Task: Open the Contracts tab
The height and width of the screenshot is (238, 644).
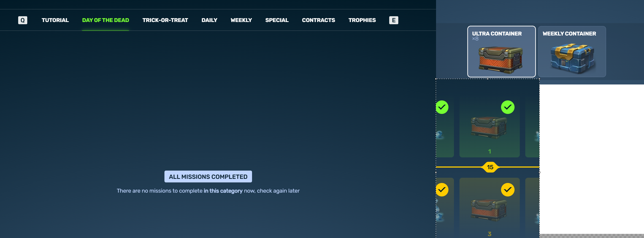Action: pyautogui.click(x=318, y=20)
